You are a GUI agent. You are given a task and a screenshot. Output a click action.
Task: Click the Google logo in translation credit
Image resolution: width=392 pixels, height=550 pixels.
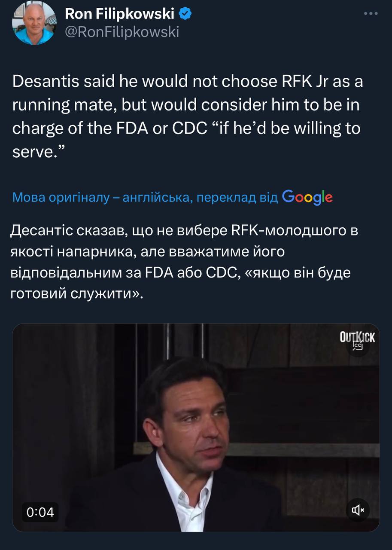pyautogui.click(x=307, y=197)
